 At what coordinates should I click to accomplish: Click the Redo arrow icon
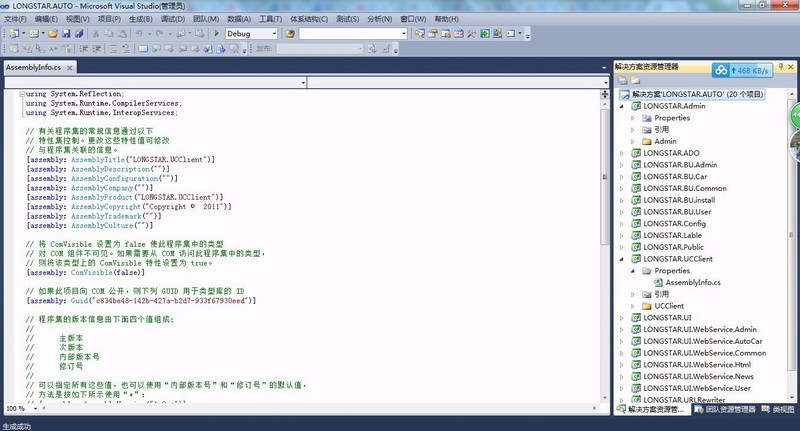coord(160,34)
